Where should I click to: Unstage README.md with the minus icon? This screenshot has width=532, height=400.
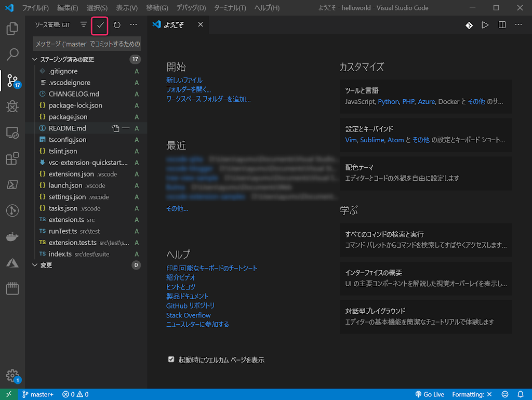point(126,128)
